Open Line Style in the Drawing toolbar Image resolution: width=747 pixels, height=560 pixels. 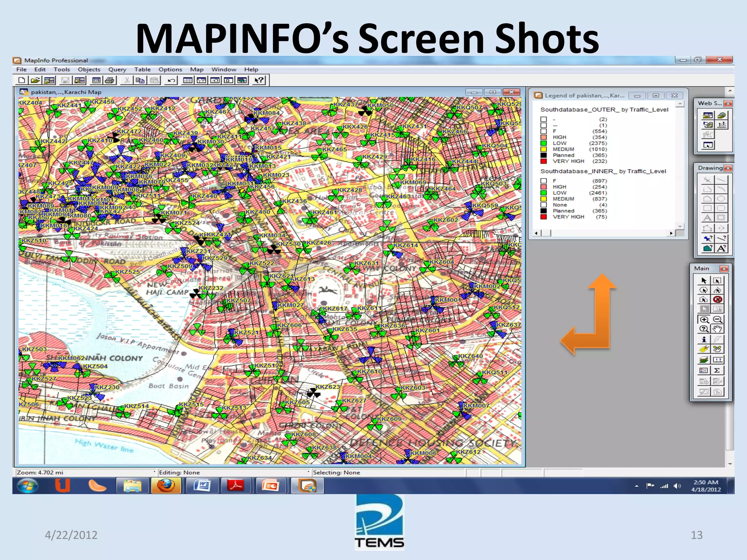pos(721,238)
